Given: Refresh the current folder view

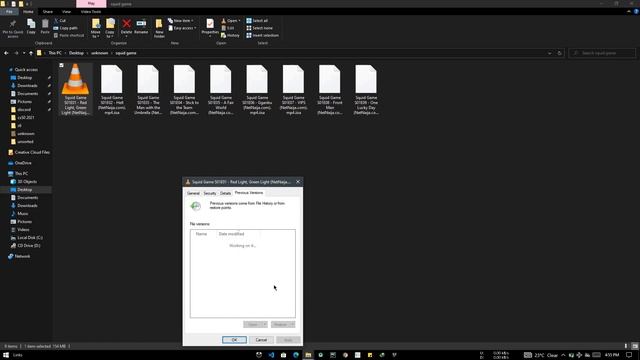Looking at the screenshot, I should click(x=560, y=53).
